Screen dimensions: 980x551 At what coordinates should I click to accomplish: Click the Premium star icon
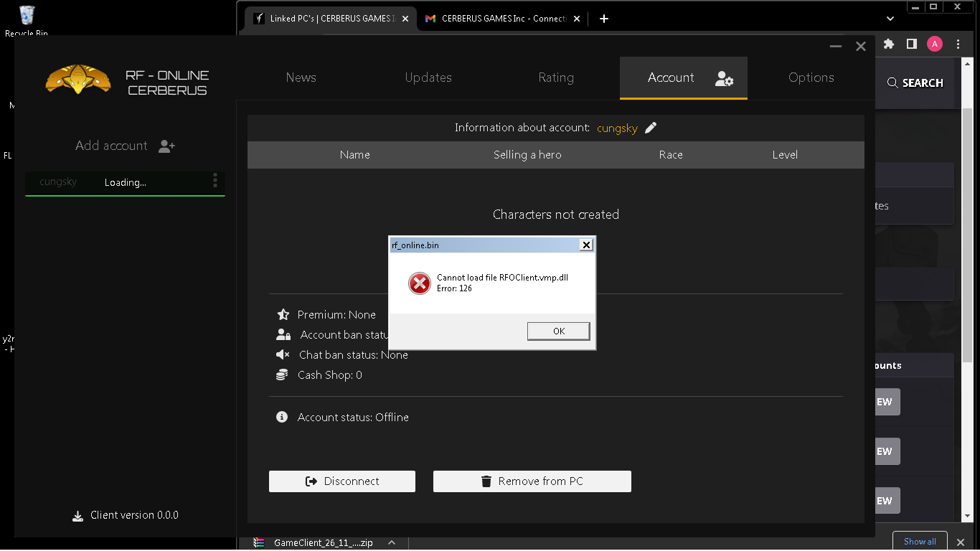[283, 314]
